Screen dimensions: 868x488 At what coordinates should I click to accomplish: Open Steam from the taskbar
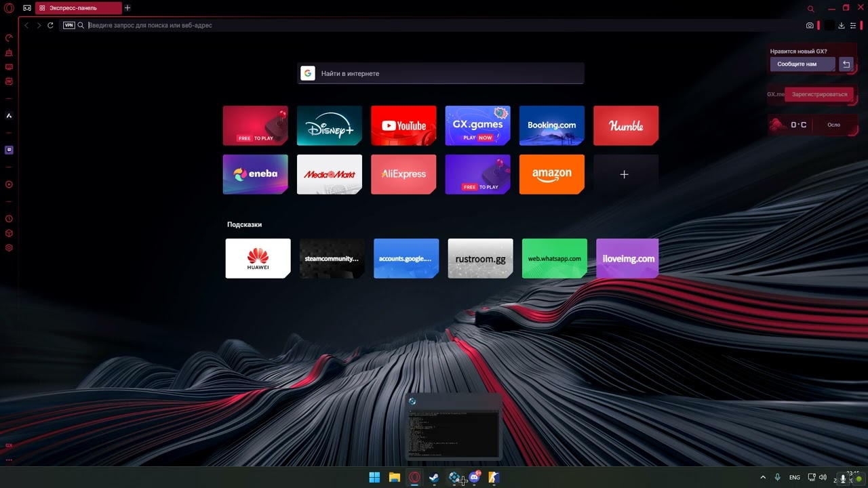tap(435, 478)
